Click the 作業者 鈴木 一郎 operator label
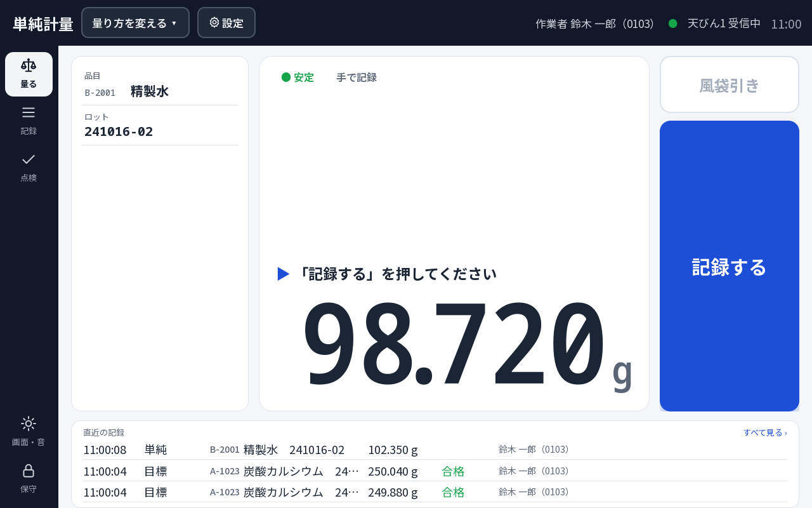Screen dimensions: 812x508 597,23
